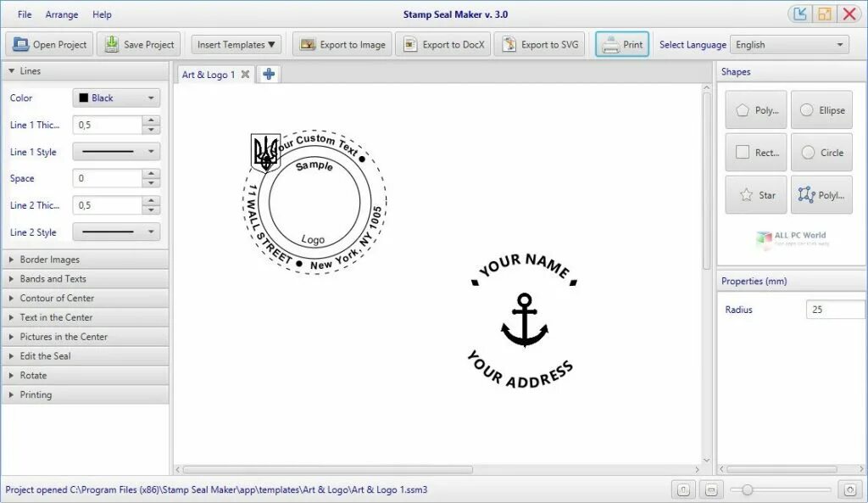
Task: Open the File menu
Action: [x=25, y=14]
